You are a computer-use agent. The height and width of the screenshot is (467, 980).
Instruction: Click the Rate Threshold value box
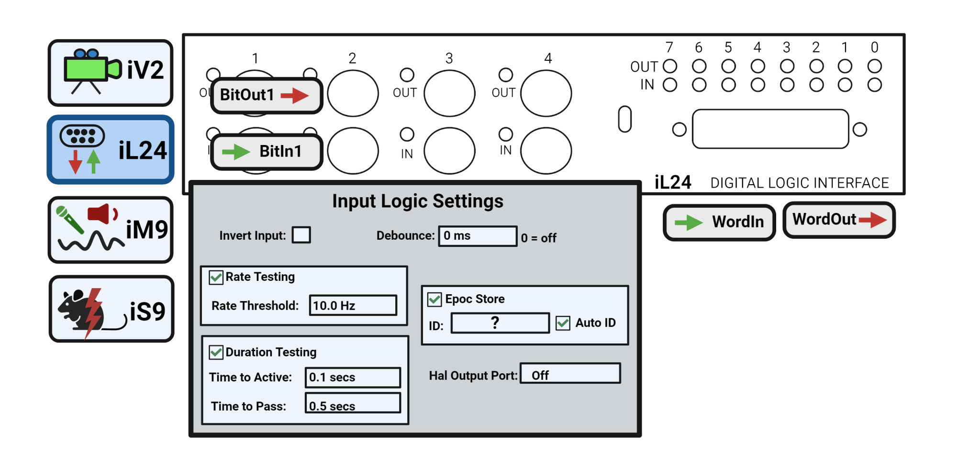tap(353, 305)
